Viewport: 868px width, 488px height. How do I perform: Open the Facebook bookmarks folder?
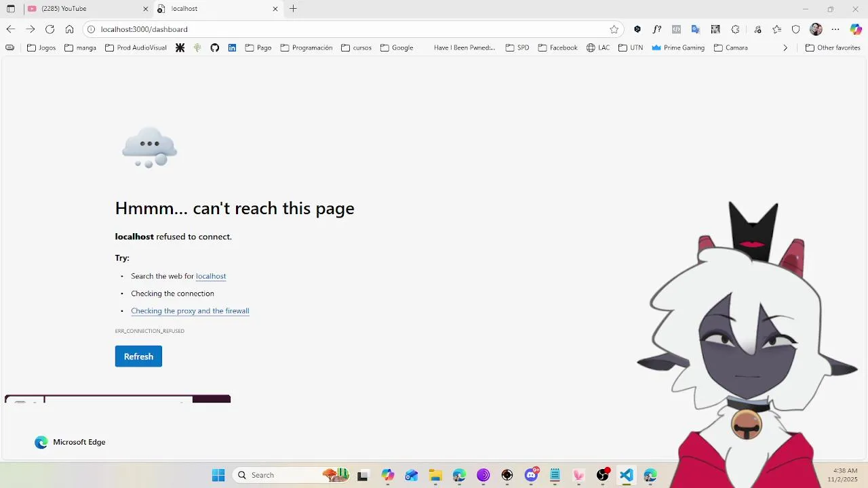coord(557,47)
